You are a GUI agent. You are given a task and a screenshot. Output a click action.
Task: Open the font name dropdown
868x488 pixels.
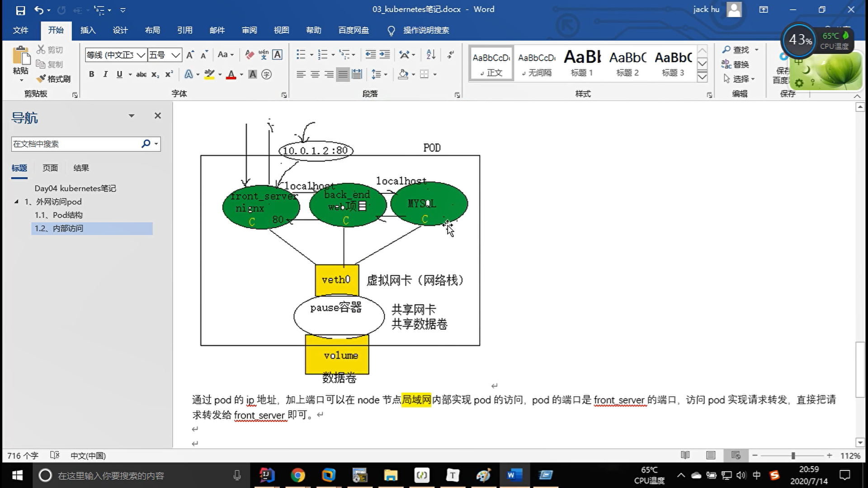(141, 55)
